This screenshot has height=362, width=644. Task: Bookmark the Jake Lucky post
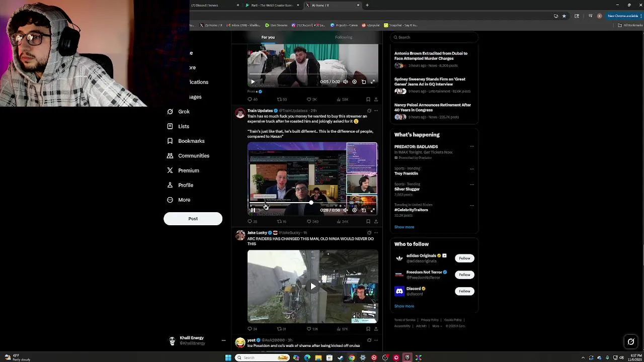(368, 329)
